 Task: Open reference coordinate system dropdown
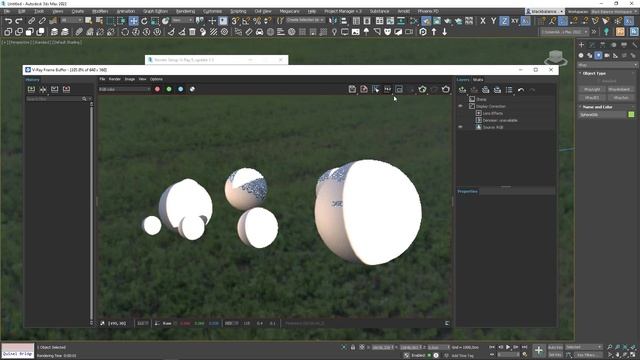click(182, 20)
